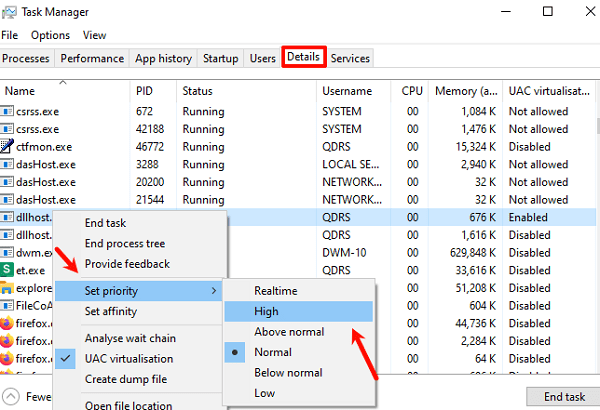Open the View menu
600x410 pixels.
(95, 35)
